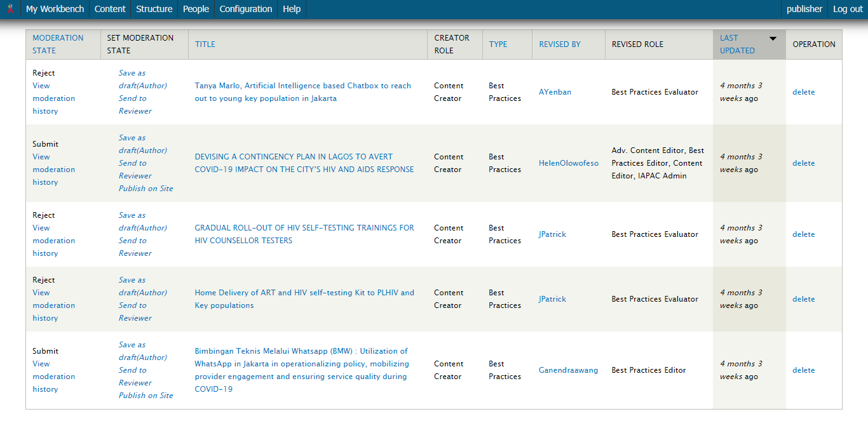The height and width of the screenshot is (421, 868).
Task: Click AYenban revised by link
Action: pos(555,91)
